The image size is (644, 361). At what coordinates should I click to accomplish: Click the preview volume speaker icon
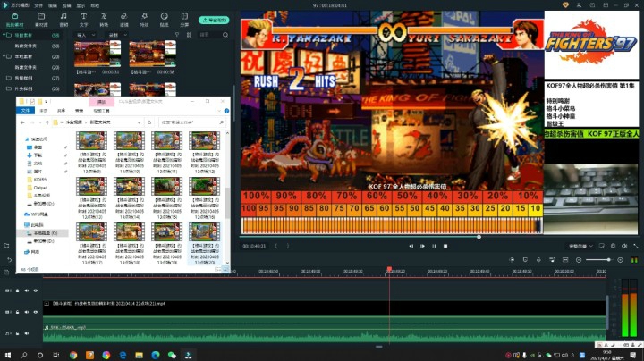[624, 246]
